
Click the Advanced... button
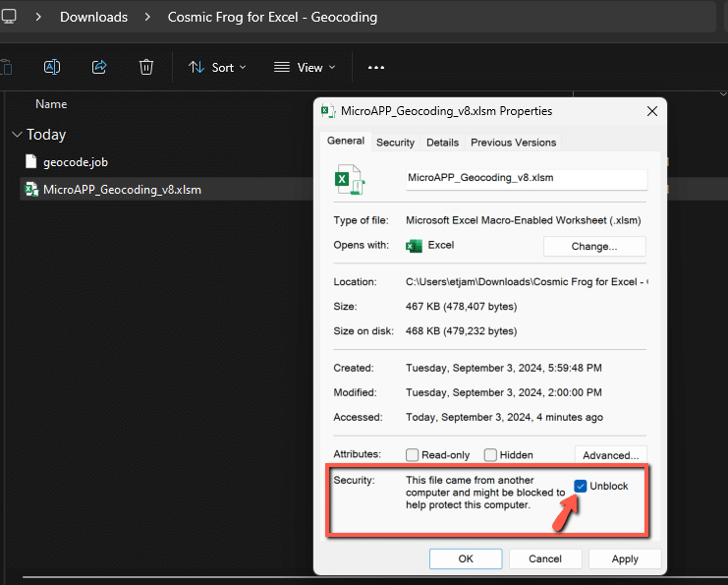point(610,455)
